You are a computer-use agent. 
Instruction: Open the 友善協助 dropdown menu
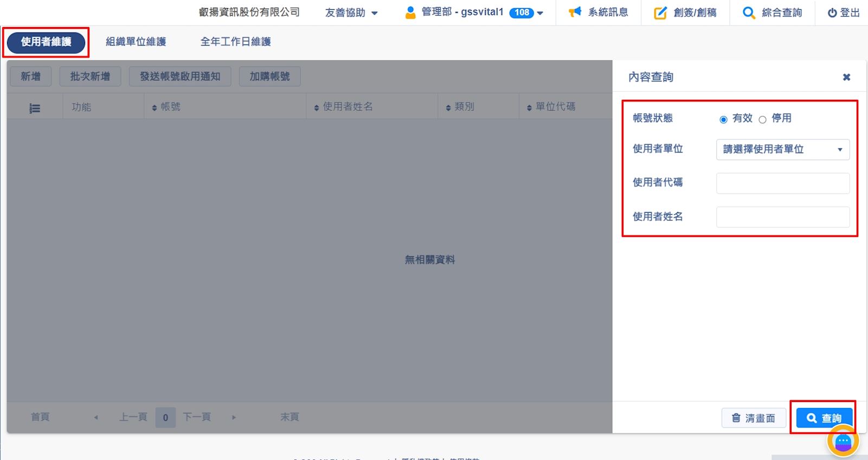coord(351,12)
